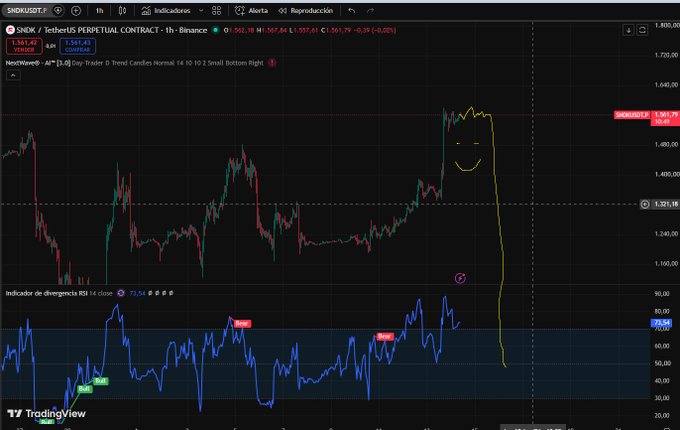Click the 1.400,00 price axis label
680x430 pixels.
666,174
